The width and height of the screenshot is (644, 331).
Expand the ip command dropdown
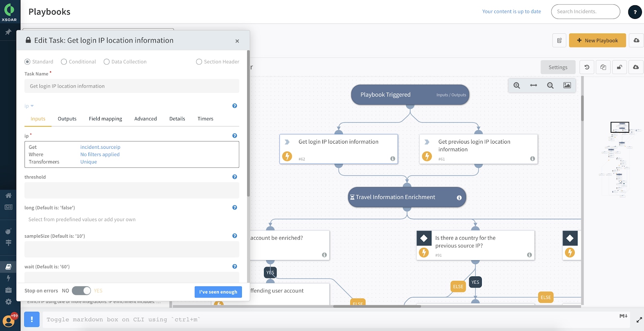coord(29,106)
